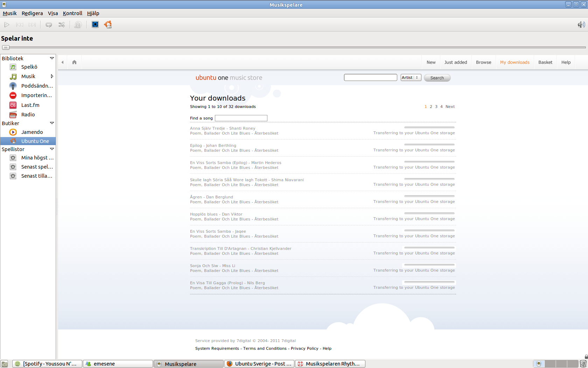Switch to the New tab
The image size is (588, 368).
431,62
